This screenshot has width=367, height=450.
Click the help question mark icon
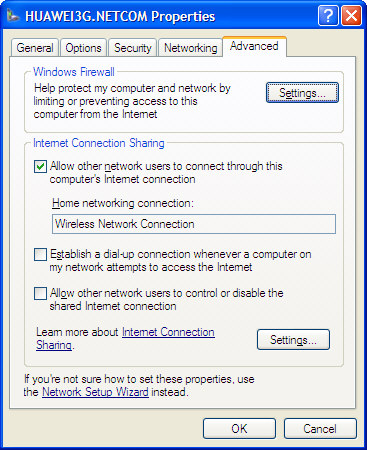pos(328,15)
